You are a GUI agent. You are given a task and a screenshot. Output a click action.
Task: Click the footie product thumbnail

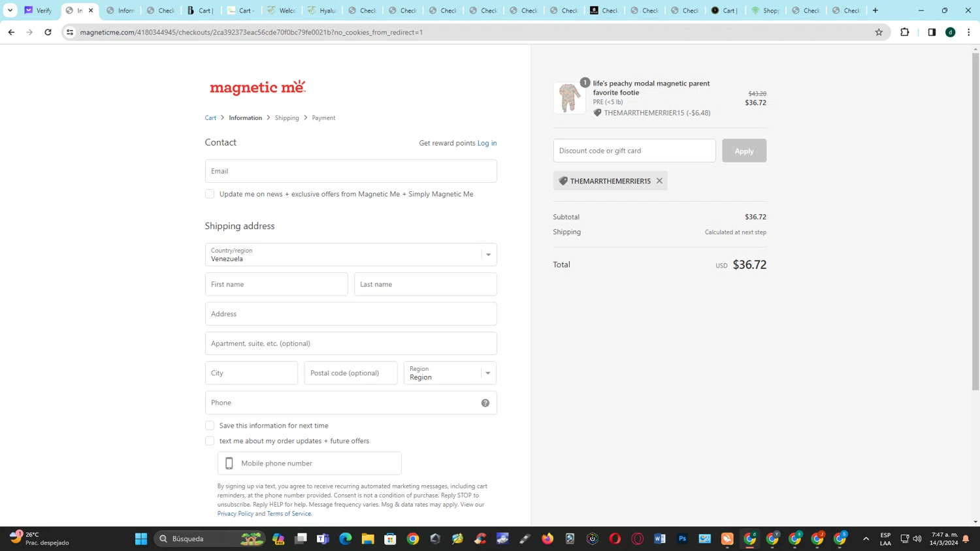point(570,98)
